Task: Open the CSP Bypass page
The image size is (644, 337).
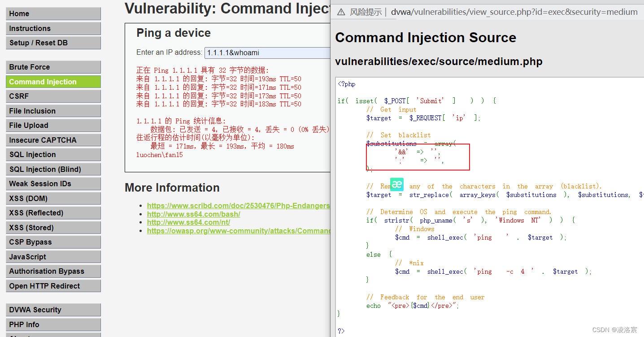Action: click(53, 242)
